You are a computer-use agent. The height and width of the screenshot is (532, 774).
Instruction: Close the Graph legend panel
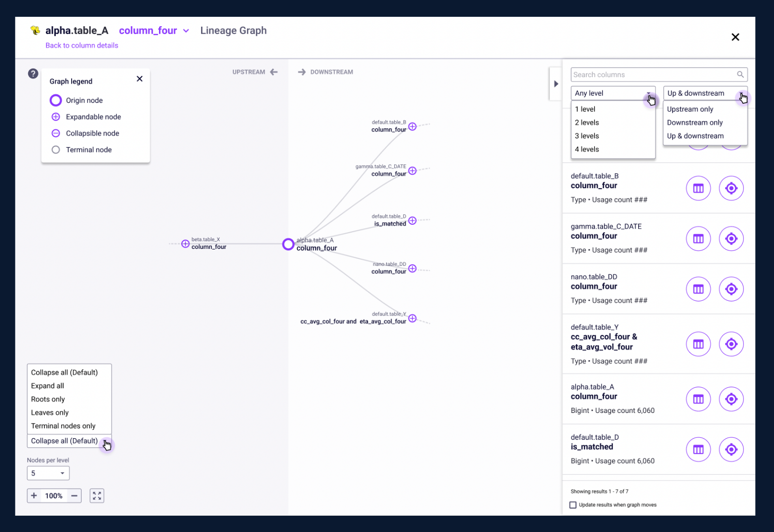pyautogui.click(x=140, y=79)
